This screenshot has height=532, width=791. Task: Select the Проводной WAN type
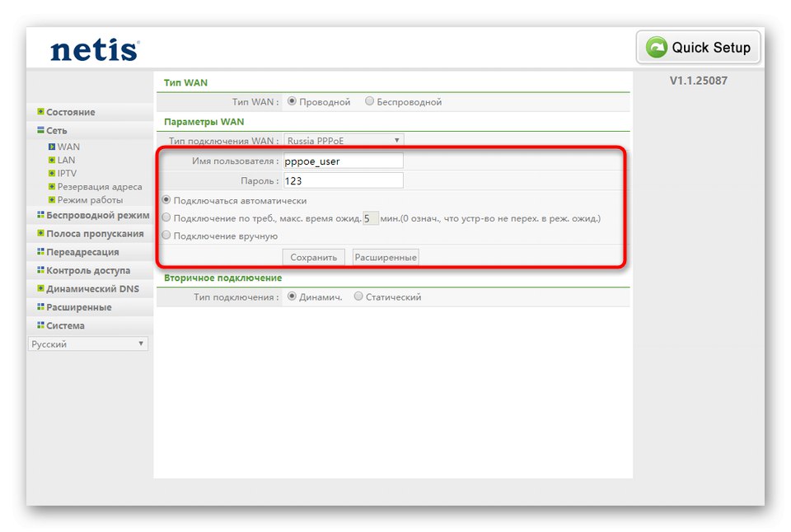click(292, 101)
